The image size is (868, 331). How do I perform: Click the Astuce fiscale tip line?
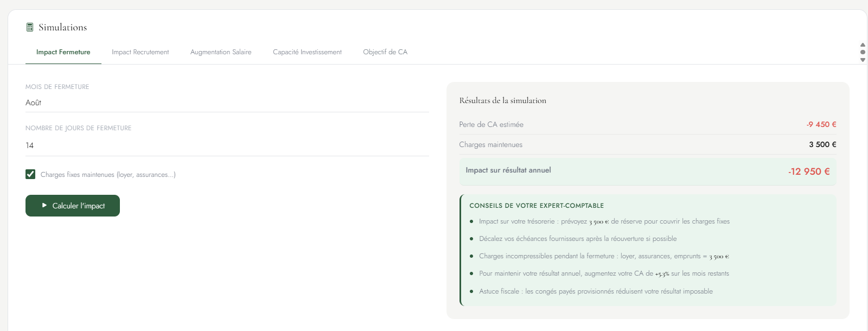click(596, 291)
